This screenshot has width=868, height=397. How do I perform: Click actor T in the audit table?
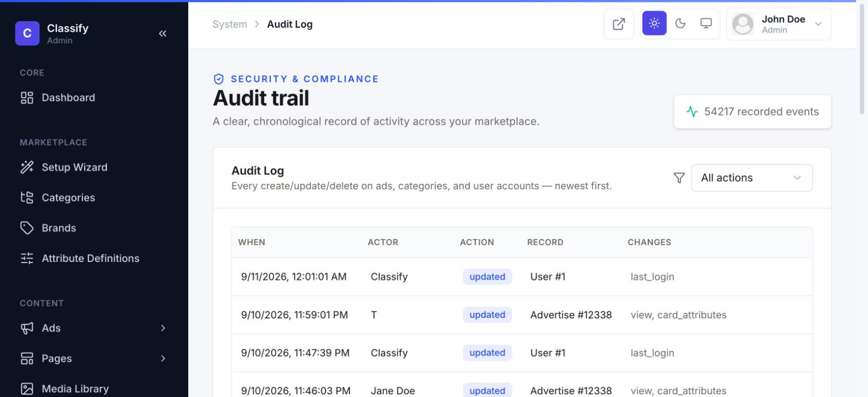pos(374,315)
